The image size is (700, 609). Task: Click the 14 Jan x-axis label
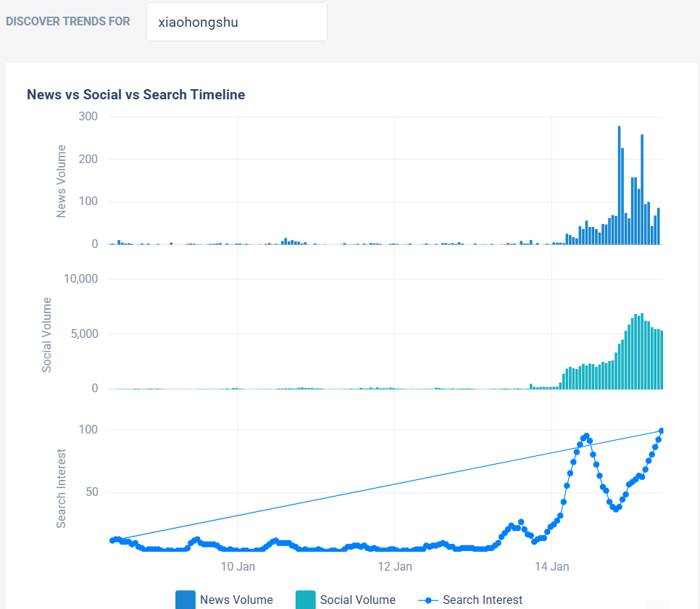point(551,566)
